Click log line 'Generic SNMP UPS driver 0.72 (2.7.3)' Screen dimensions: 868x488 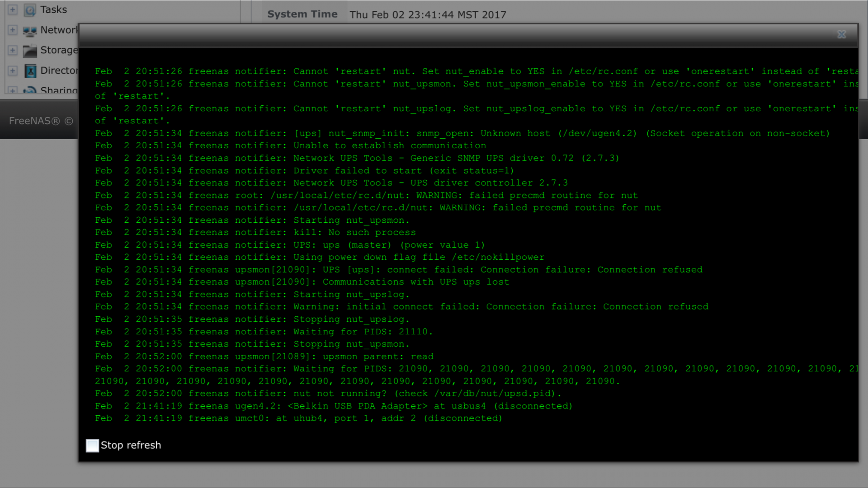pos(357,158)
